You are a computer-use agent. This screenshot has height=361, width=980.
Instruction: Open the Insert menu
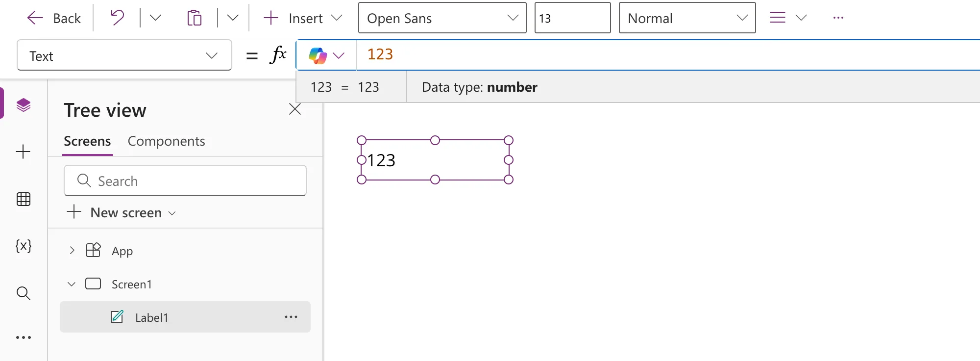tap(302, 18)
